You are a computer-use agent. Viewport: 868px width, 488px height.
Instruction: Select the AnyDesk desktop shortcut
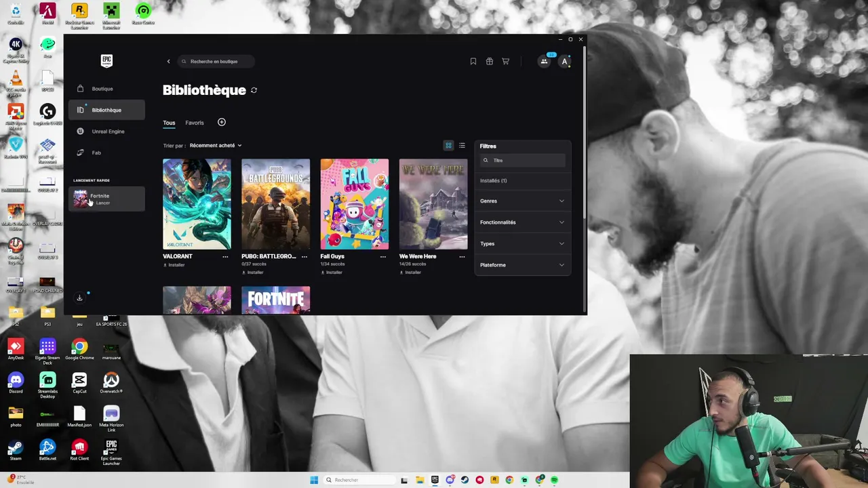pyautogui.click(x=16, y=350)
